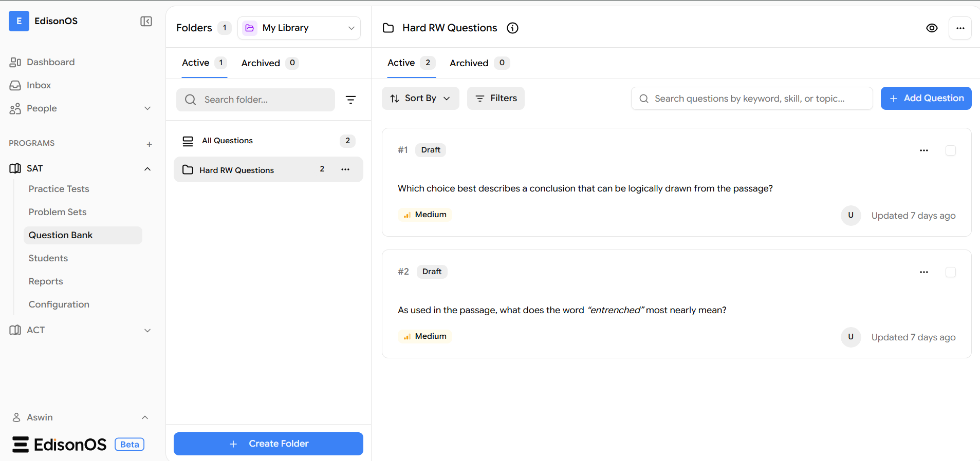Open the folder filter icon next to search
980x461 pixels.
tap(350, 100)
